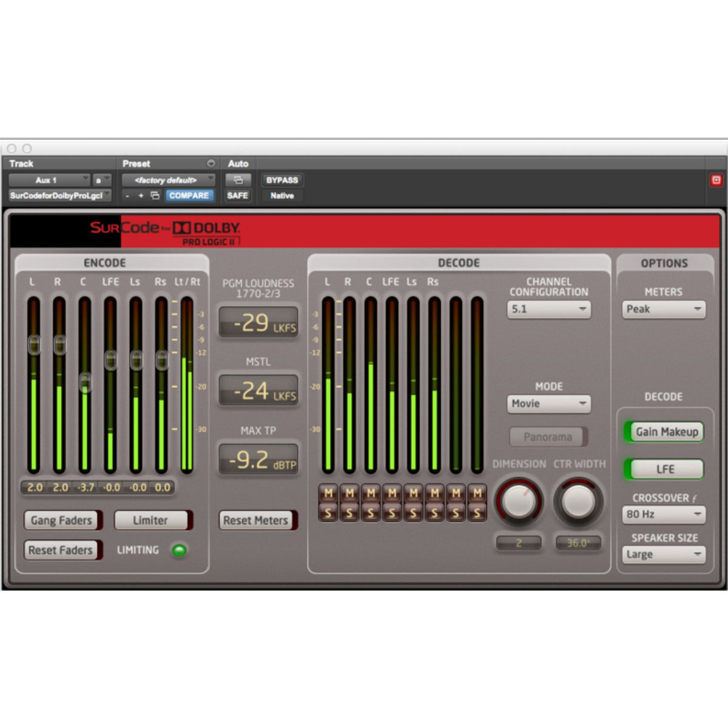Open the Mode dropdown showing Movie
728x728 pixels.
(548, 403)
